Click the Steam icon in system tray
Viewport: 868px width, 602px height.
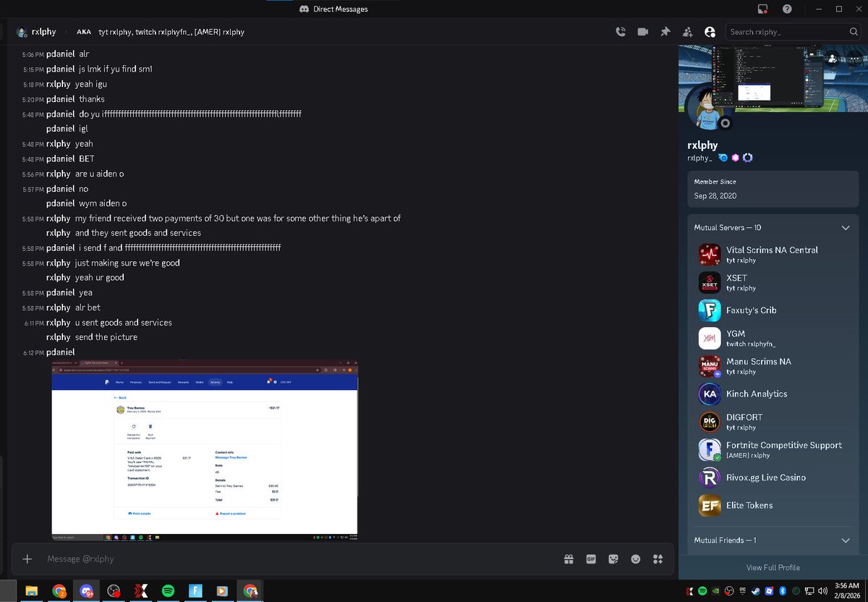pyautogui.click(x=756, y=591)
